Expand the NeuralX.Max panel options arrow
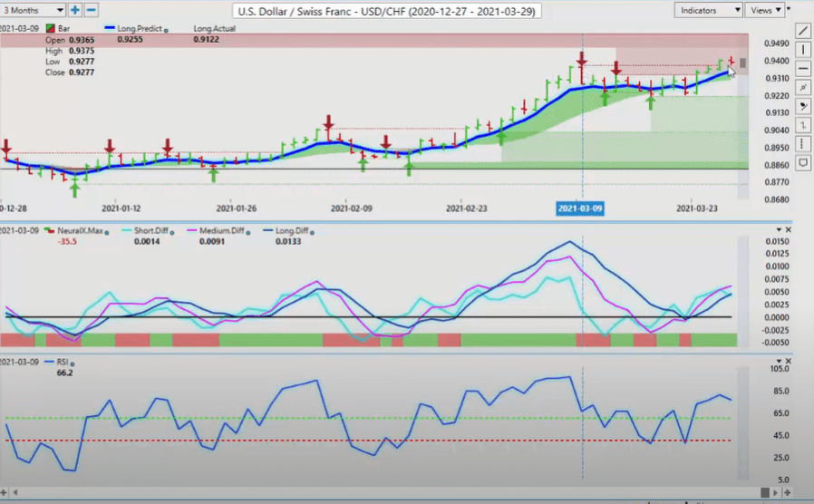Viewport: 814px width, 504px height. (x=779, y=229)
